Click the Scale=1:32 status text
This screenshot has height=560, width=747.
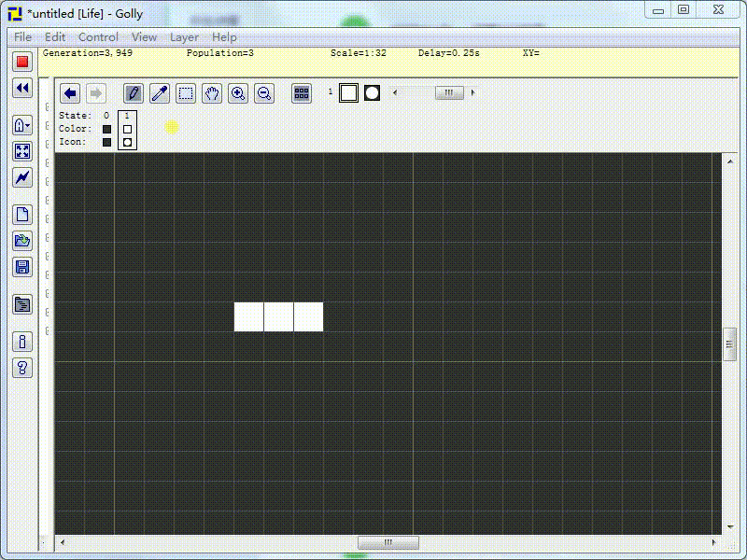[x=359, y=53]
